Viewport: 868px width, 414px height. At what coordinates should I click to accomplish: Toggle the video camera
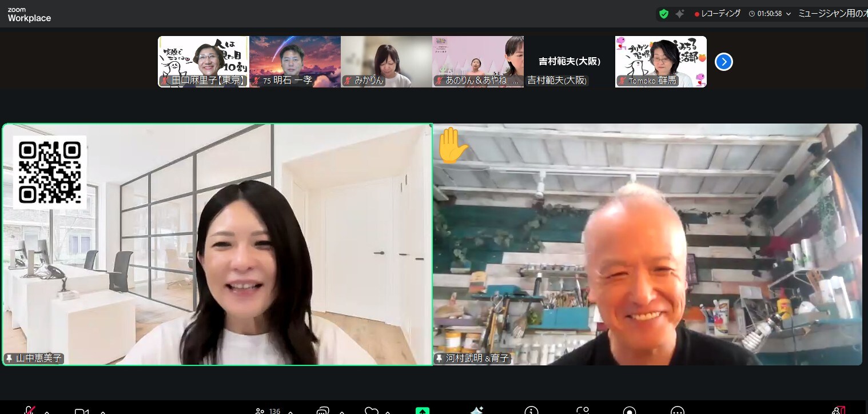[82, 411]
